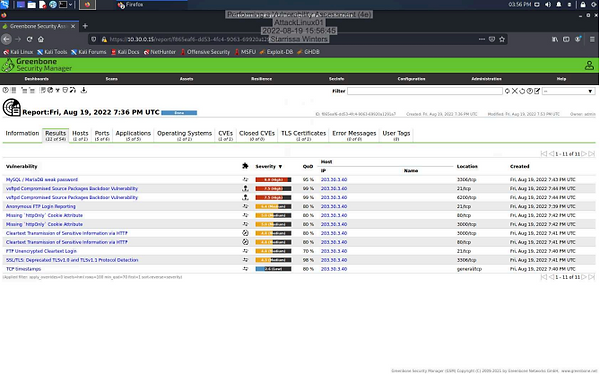Open the filter help question-mark icon
The image size is (600, 374).
click(530, 91)
